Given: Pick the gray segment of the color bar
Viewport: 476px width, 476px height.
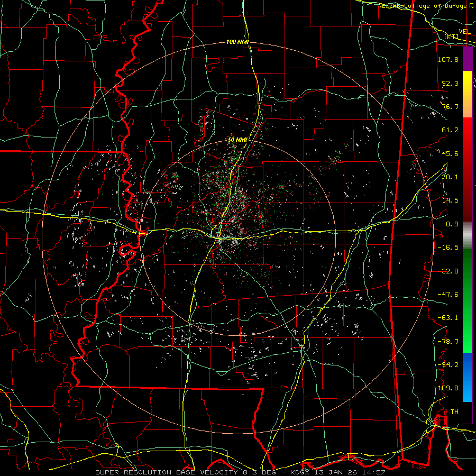Looking at the screenshot, I should pos(467,235).
